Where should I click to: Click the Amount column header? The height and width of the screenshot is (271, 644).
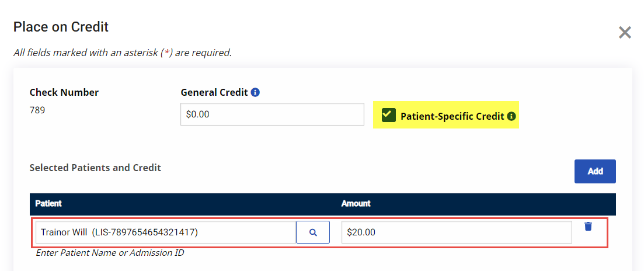pos(356,204)
